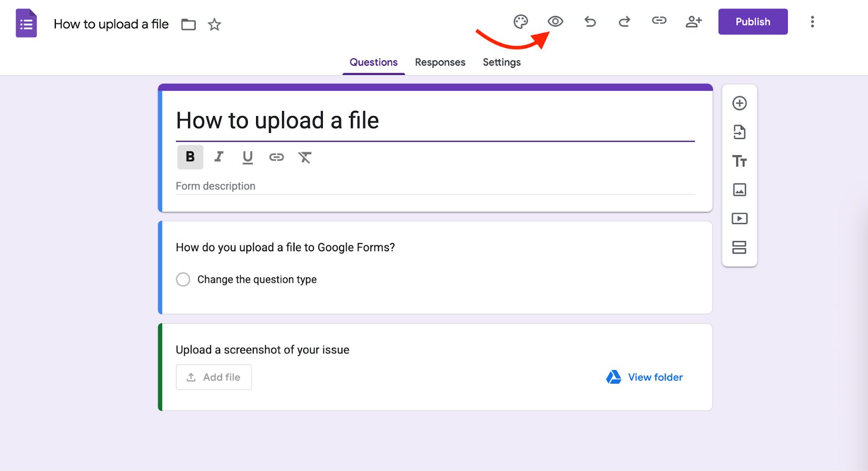The width and height of the screenshot is (868, 471).
Task: Undo the last change
Action: (x=590, y=22)
